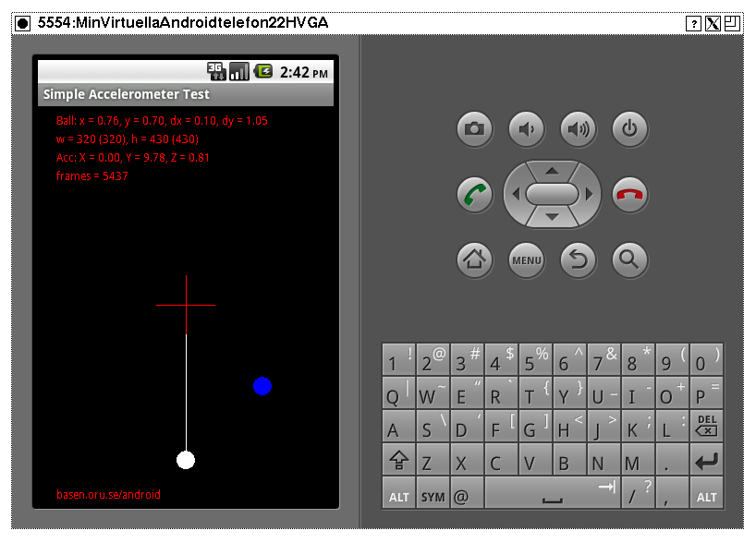The width and height of the screenshot is (756, 543).
Task: Click the 'Ball: x = 0.76' status line
Action: point(162,121)
